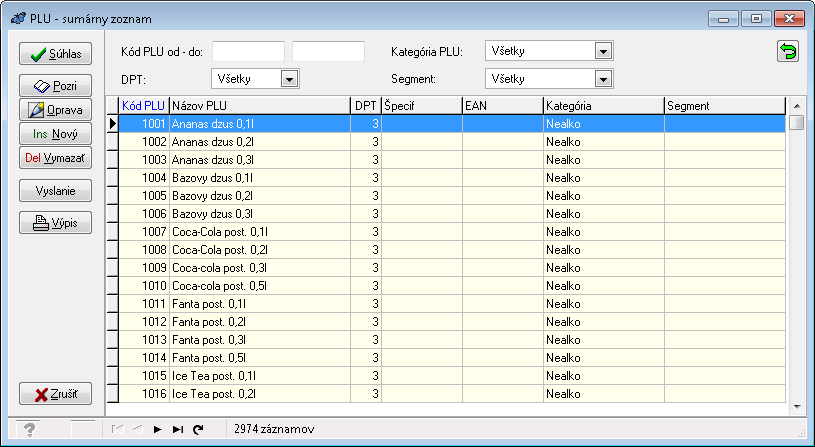The height and width of the screenshot is (447, 815).
Task: Click the DPT column header
Action: 366,106
